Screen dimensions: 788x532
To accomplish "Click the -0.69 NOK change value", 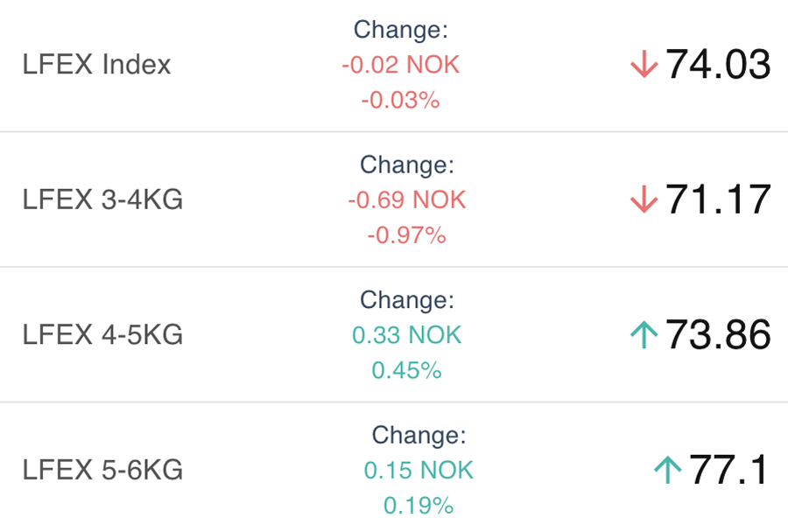I will tap(407, 200).
